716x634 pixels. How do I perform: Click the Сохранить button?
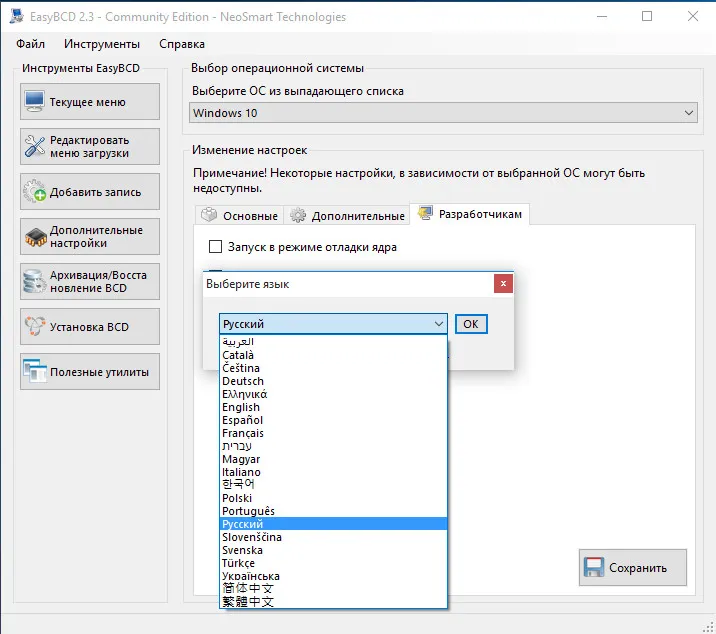coord(633,567)
